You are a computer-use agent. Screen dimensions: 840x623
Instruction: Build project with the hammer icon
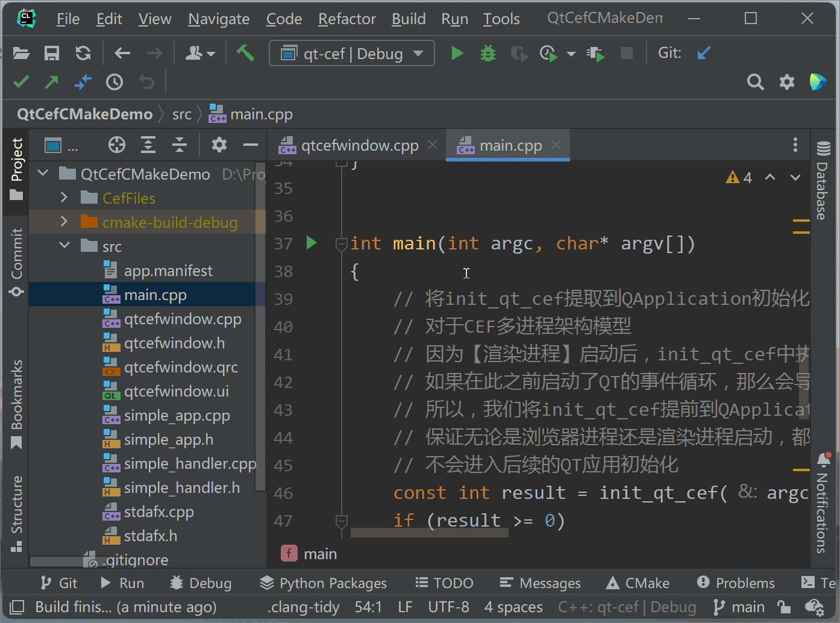[x=245, y=53]
